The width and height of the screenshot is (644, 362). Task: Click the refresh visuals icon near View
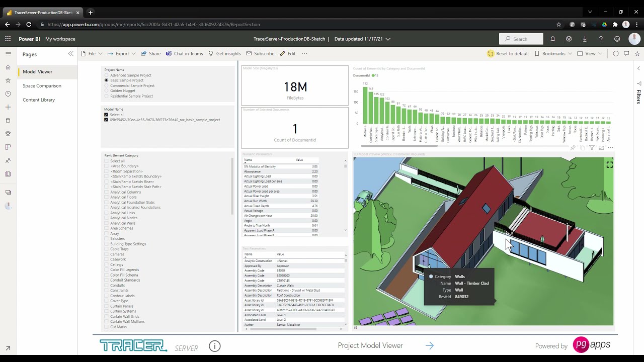616,53
